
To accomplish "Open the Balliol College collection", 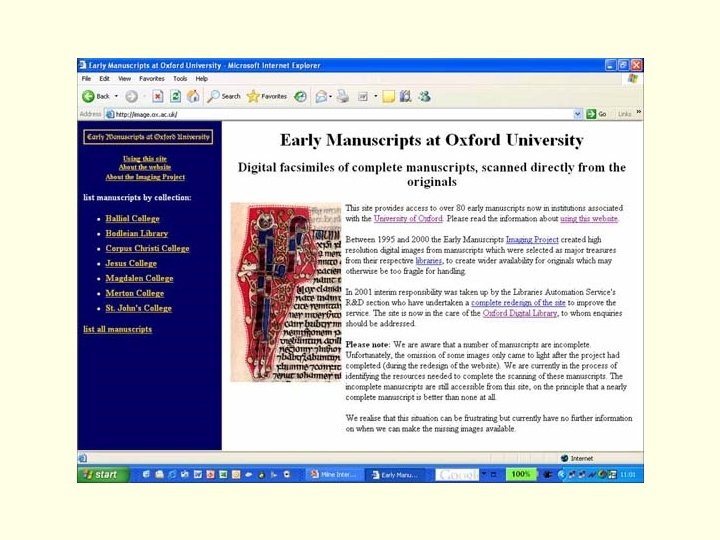I will coord(132,219).
